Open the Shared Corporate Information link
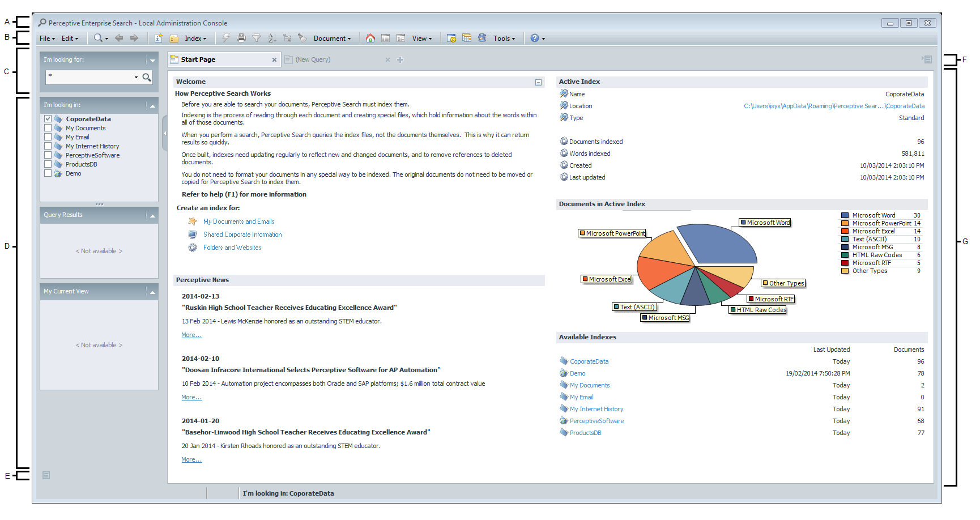Viewport: 980px width, 520px height. [x=242, y=235]
